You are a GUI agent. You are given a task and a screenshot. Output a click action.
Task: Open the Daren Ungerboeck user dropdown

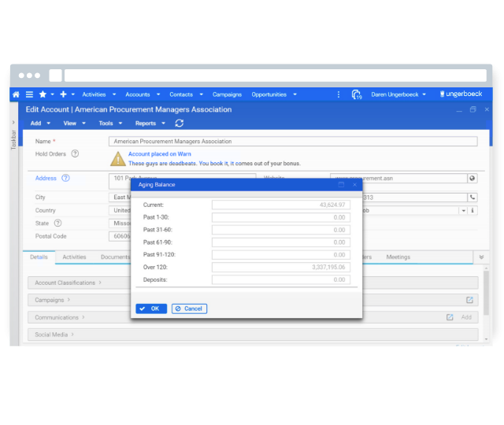(398, 94)
